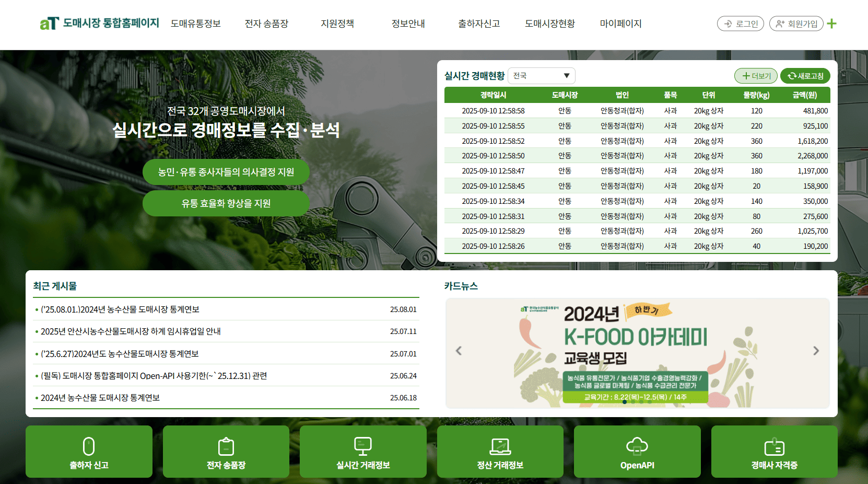
Task: Open the 지원정책 menu
Action: coord(337,24)
